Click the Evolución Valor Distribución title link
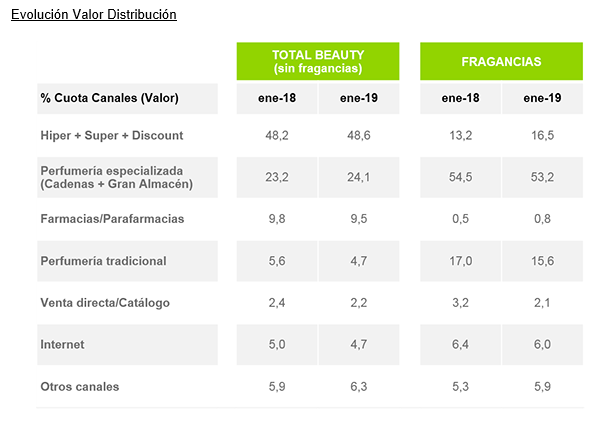604x427 pixels. [93, 15]
